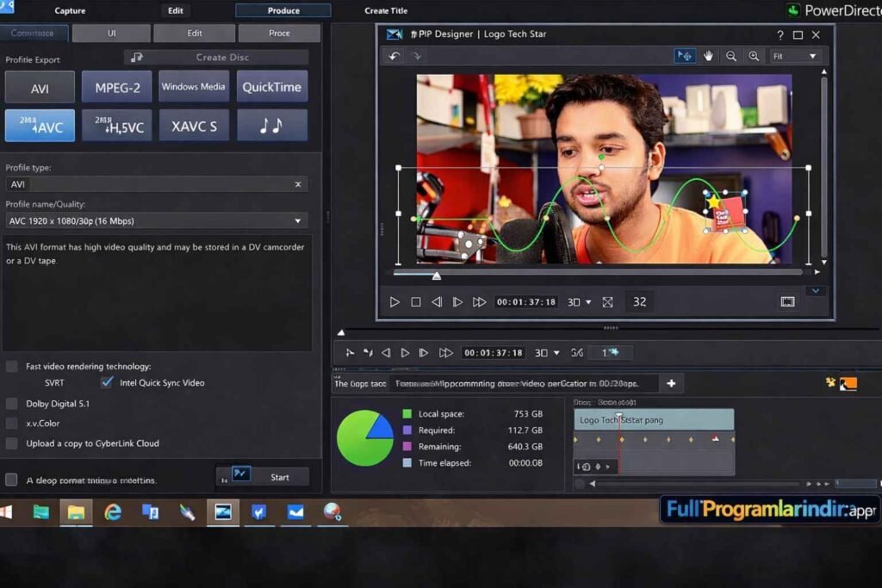Click the fast forward button in PIP Designer
This screenshot has height=588, width=882.
(x=480, y=302)
